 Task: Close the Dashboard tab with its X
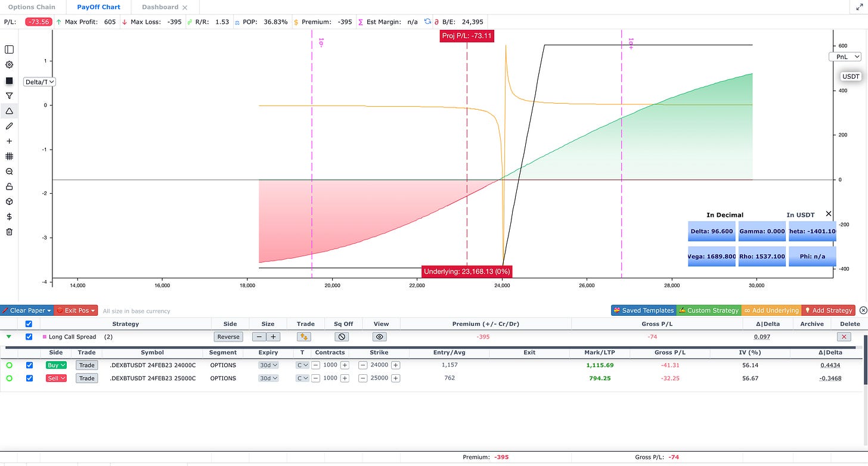point(185,7)
